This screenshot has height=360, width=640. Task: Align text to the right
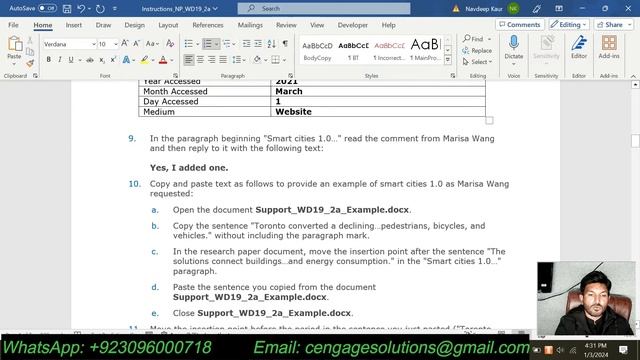coord(211,60)
